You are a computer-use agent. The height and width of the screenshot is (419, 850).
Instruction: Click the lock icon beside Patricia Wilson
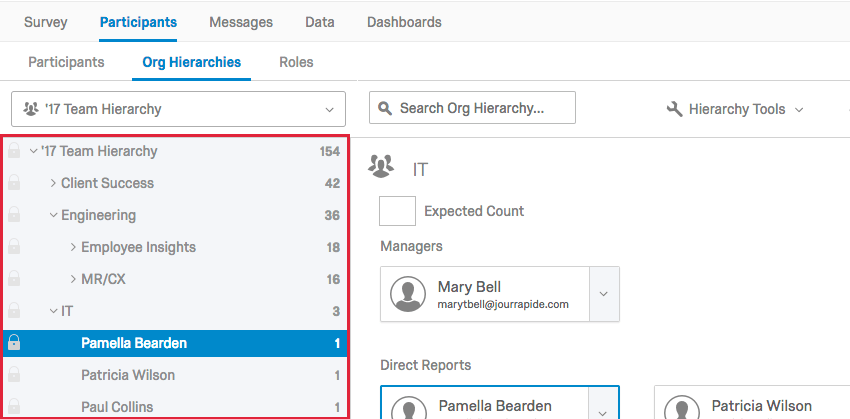pyautogui.click(x=14, y=375)
